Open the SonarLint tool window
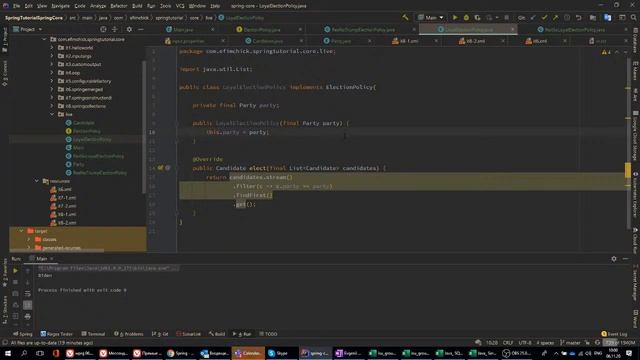 coord(189,334)
